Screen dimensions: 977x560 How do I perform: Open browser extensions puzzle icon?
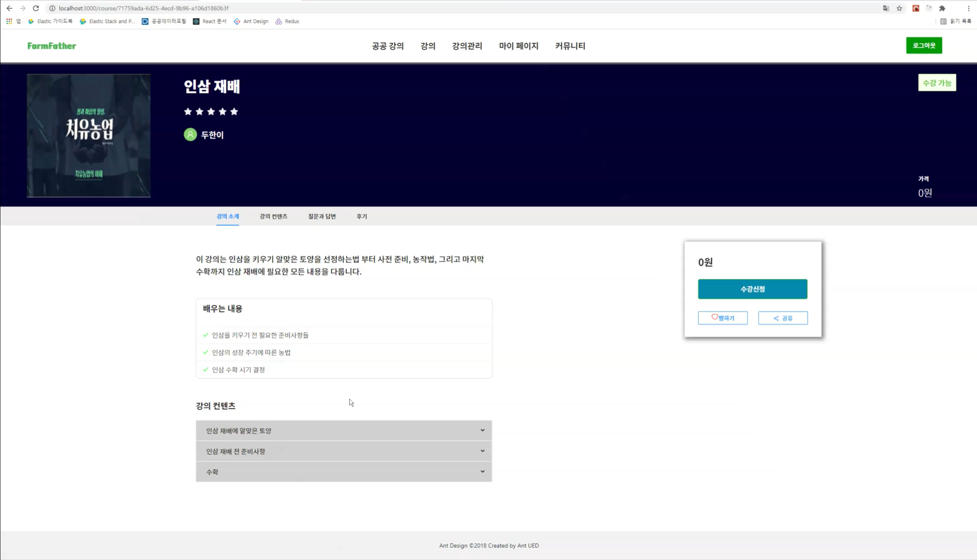(942, 8)
